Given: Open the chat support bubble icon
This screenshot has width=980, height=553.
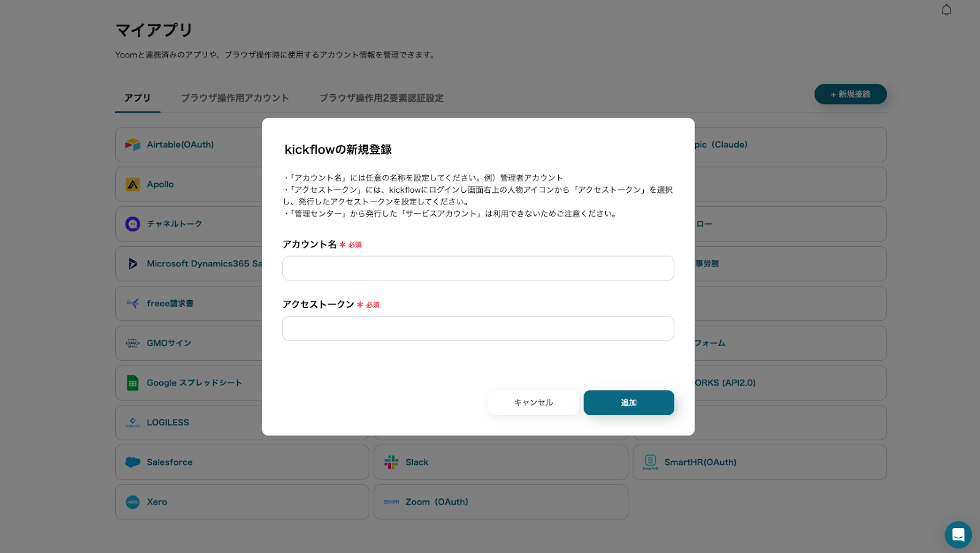Looking at the screenshot, I should 958,535.
